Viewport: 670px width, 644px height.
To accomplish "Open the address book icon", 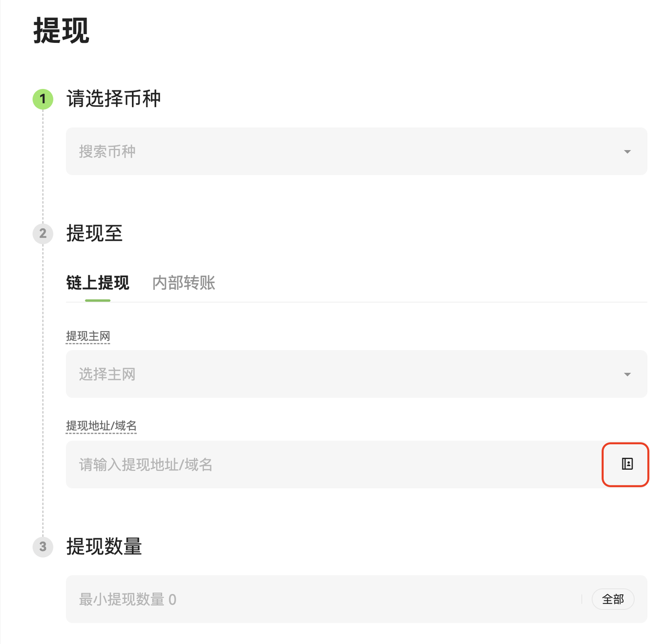I will 627,464.
